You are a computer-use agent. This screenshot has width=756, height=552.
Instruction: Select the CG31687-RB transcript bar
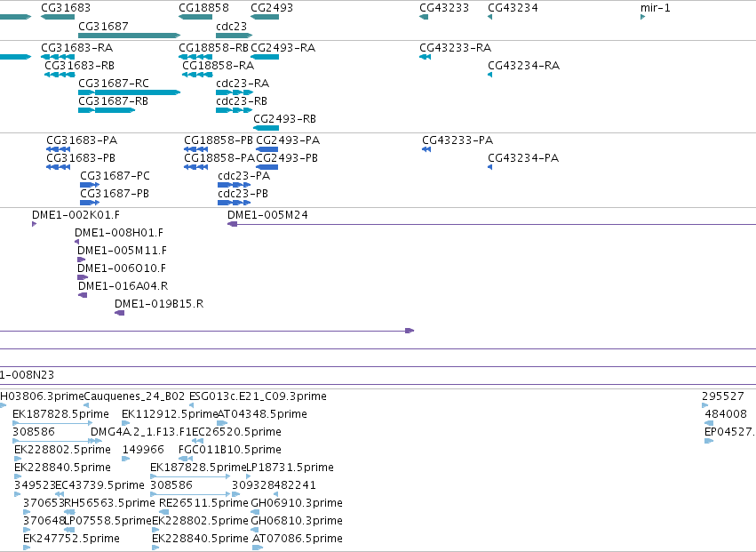(x=107, y=110)
